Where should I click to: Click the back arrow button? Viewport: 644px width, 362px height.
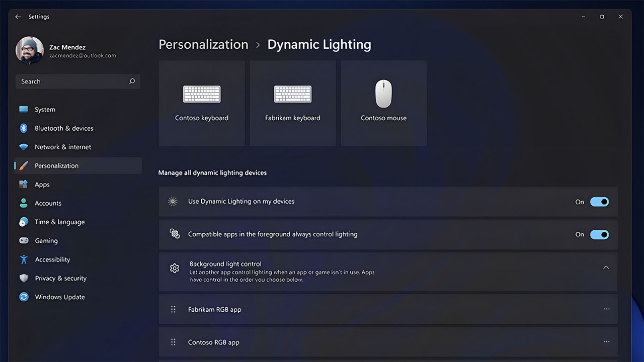click(x=18, y=17)
